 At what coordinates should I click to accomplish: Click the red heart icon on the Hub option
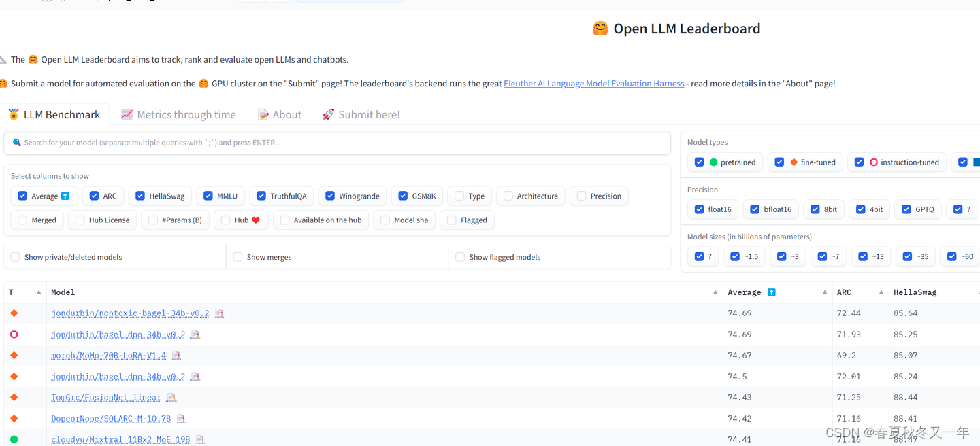click(256, 220)
